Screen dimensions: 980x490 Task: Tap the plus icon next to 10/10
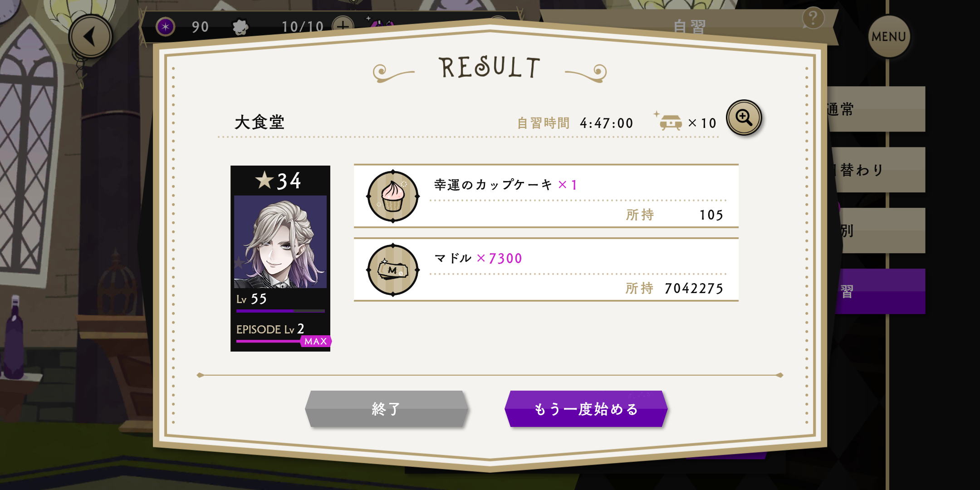point(343,25)
